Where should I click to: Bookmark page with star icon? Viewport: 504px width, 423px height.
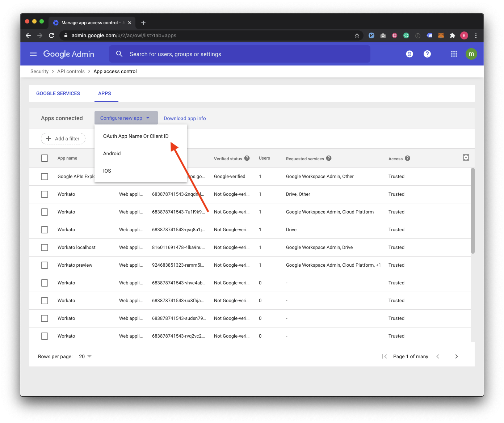pos(357,35)
